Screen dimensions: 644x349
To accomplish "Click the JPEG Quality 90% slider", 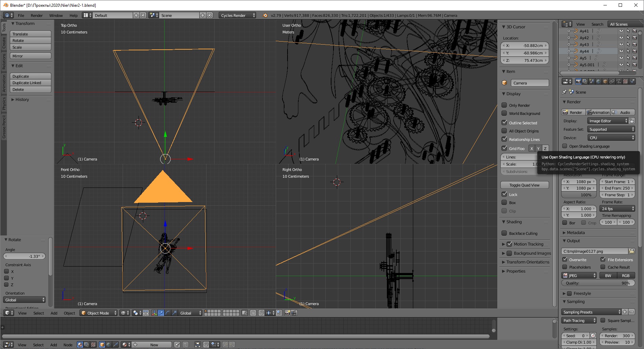I will [x=598, y=283].
